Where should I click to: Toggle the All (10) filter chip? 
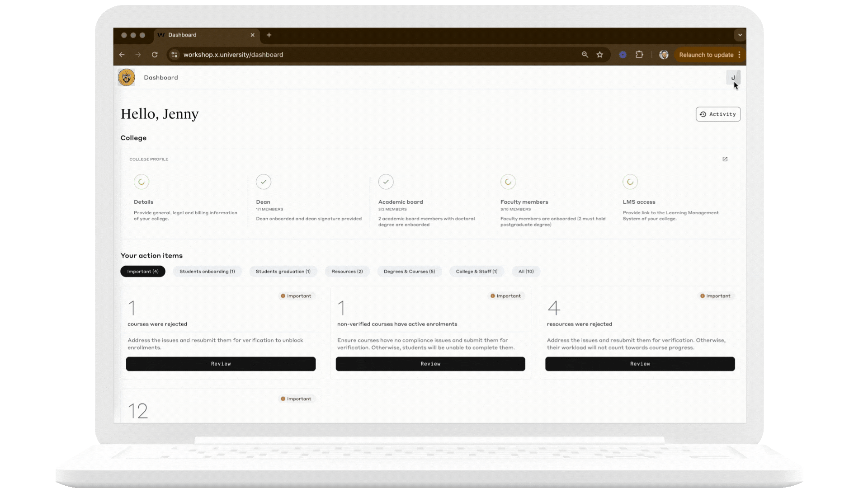525,271
